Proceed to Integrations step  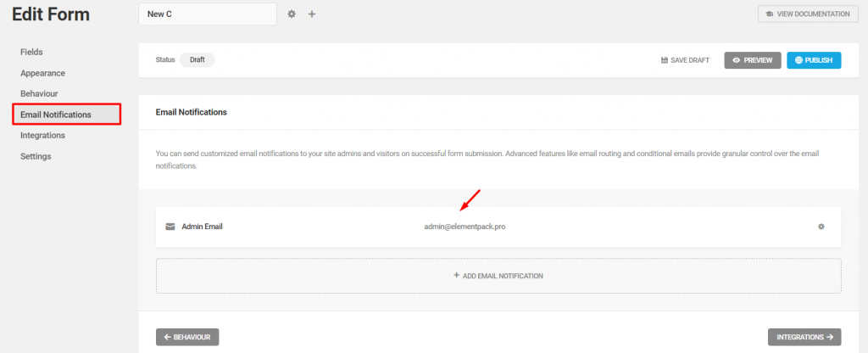(x=804, y=337)
